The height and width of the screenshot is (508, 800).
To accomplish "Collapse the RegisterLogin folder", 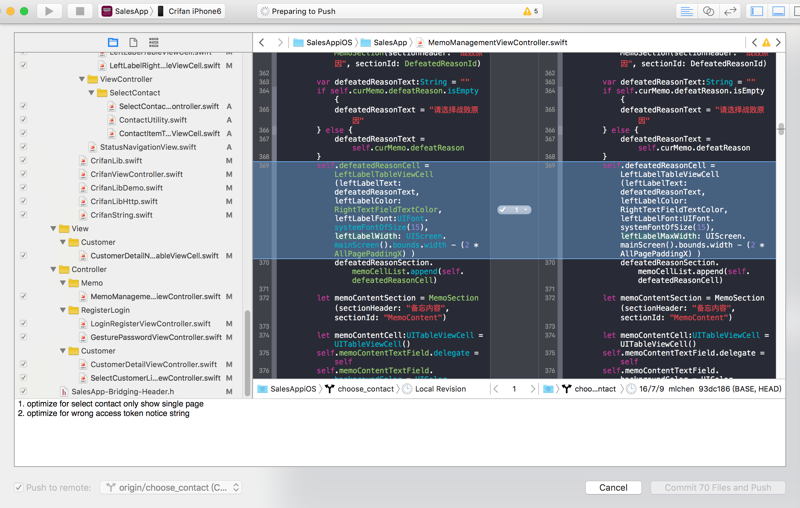I will pos(64,310).
